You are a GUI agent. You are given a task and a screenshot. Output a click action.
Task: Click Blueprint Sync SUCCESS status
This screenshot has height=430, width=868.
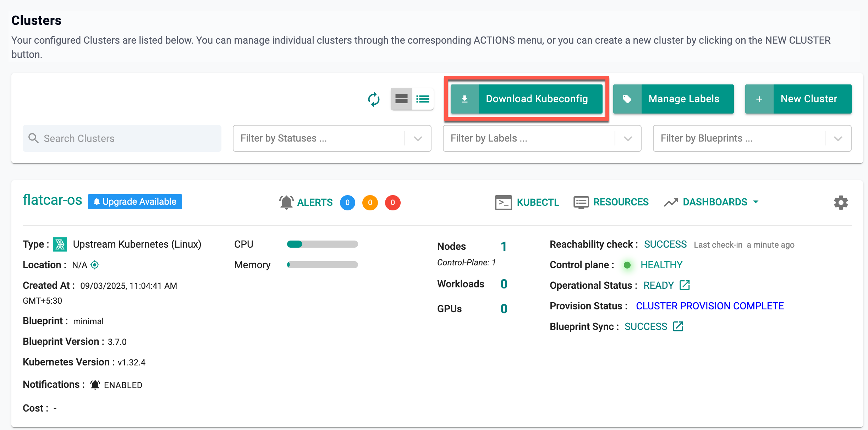pyautogui.click(x=646, y=327)
